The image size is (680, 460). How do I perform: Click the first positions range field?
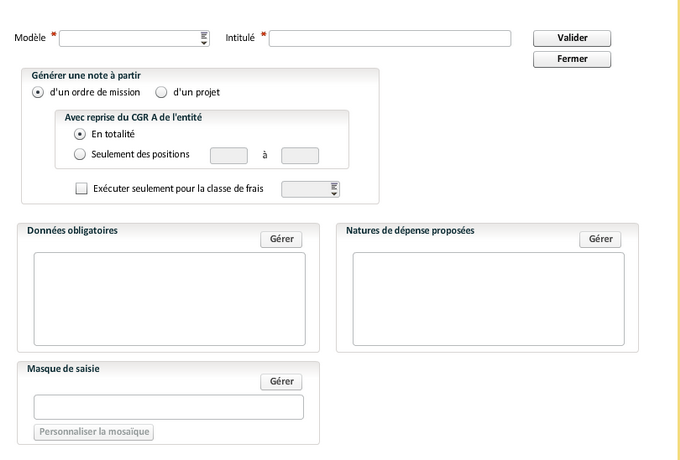228,155
